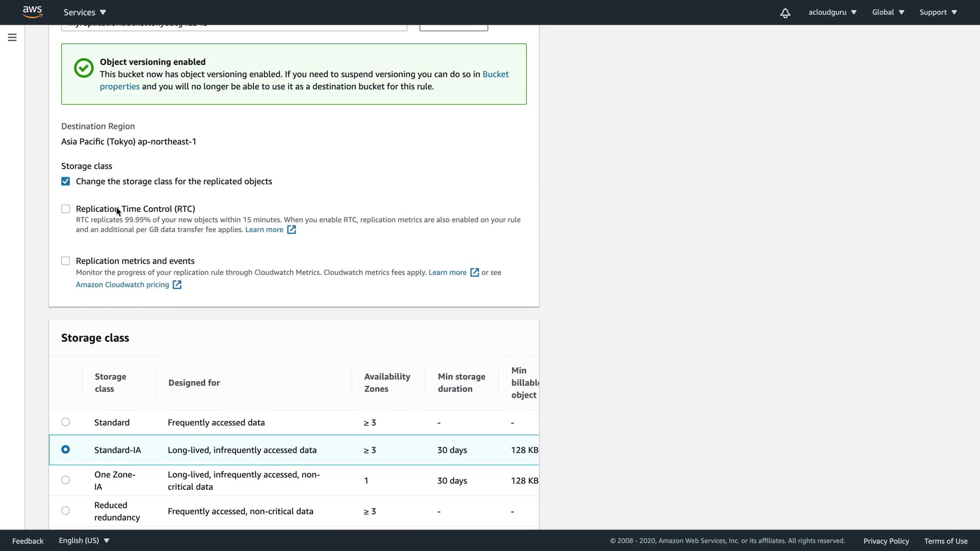This screenshot has height=551, width=980.
Task: Enable Replication metrics and events checkbox
Action: 65,261
